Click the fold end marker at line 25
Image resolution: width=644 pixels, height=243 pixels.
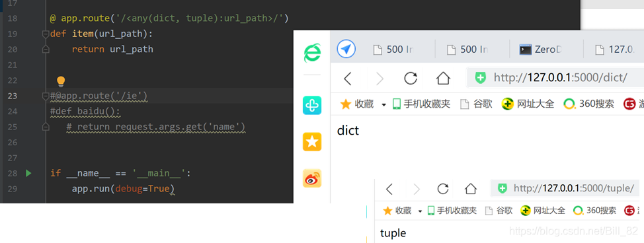(46, 127)
